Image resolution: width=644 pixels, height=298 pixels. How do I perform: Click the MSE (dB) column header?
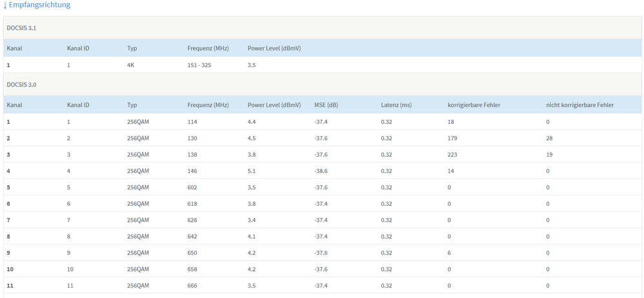(326, 105)
